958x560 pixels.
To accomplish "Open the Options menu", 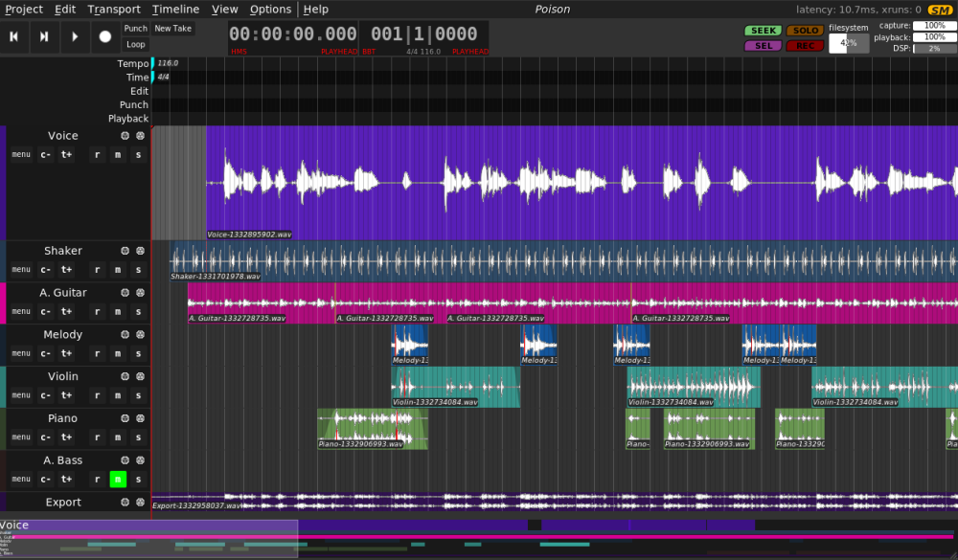I will pyautogui.click(x=269, y=9).
